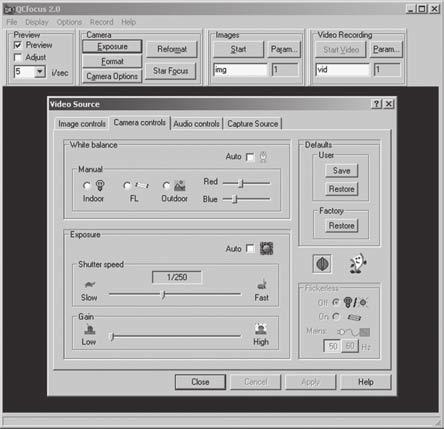Screen dimensions: 444x429
Task: Tick the Adjust checkbox
Action: pos(18,57)
